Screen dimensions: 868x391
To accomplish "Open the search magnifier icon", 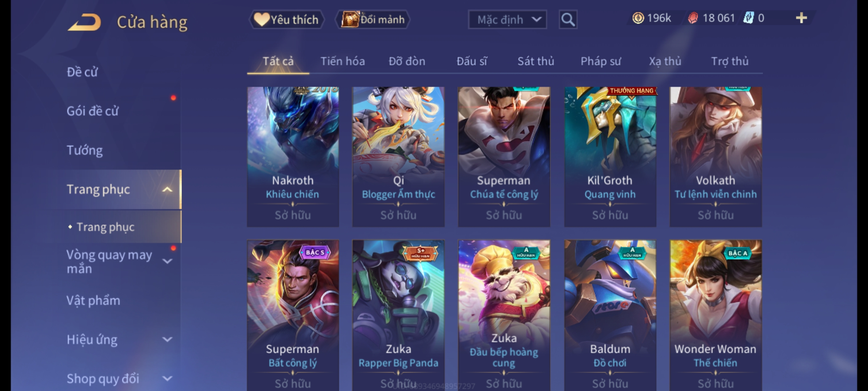I will tap(568, 20).
